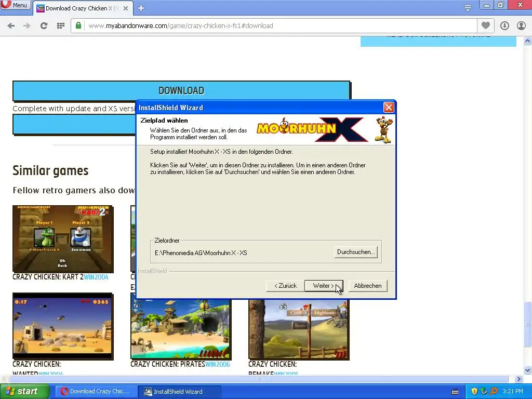Open Speed Dial grid icon

click(61, 26)
